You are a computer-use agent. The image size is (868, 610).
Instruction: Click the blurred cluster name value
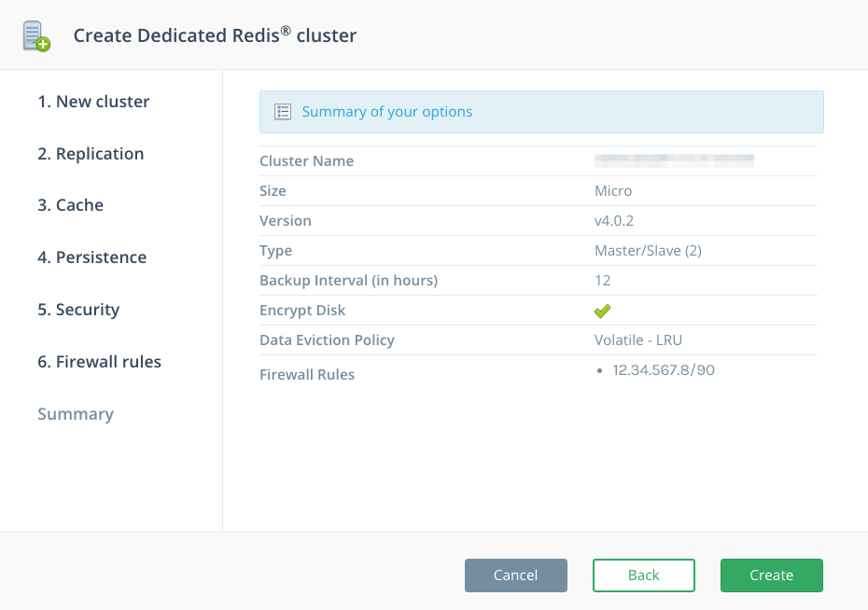(x=674, y=161)
